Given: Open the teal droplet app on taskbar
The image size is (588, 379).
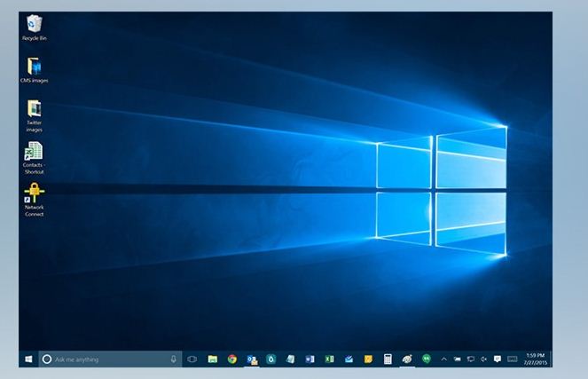Looking at the screenshot, I should tap(270, 359).
